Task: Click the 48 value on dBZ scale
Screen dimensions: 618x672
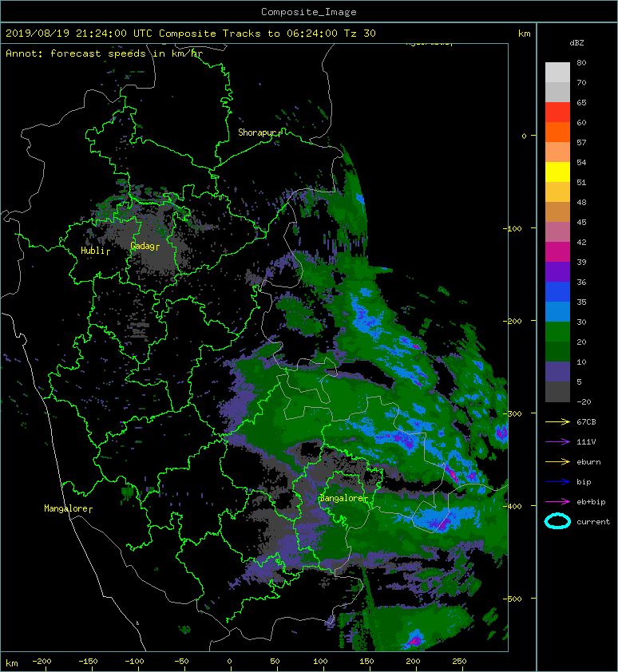Action: point(581,202)
